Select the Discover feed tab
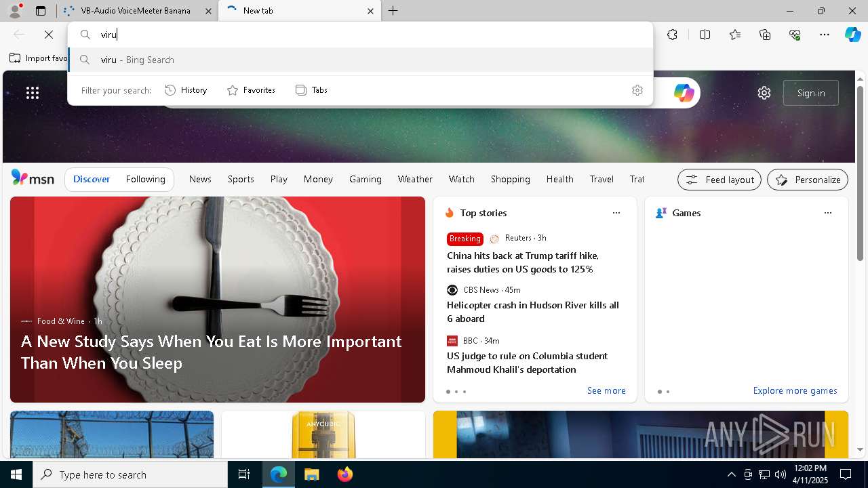The width and height of the screenshot is (868, 488). point(92,179)
